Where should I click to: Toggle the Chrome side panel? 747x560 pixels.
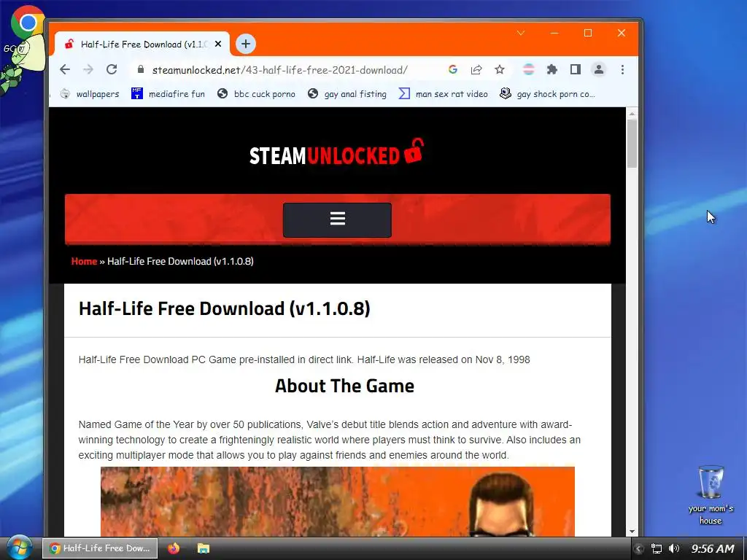[x=575, y=69]
